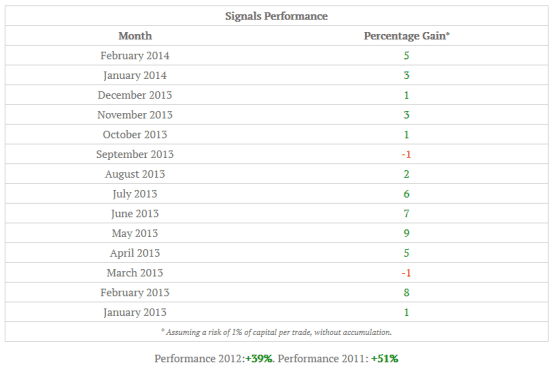The height and width of the screenshot is (367, 554).
Task: Click the footnote about 1% capital risk
Action: click(276, 332)
